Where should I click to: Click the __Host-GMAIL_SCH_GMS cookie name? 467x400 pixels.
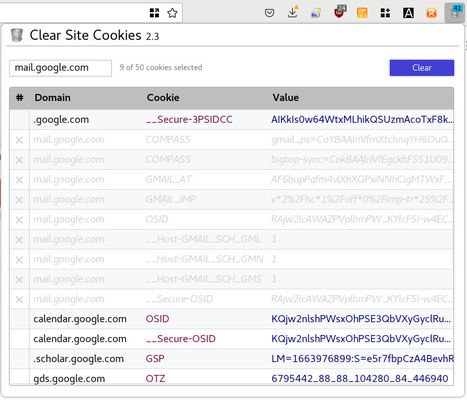(204, 279)
